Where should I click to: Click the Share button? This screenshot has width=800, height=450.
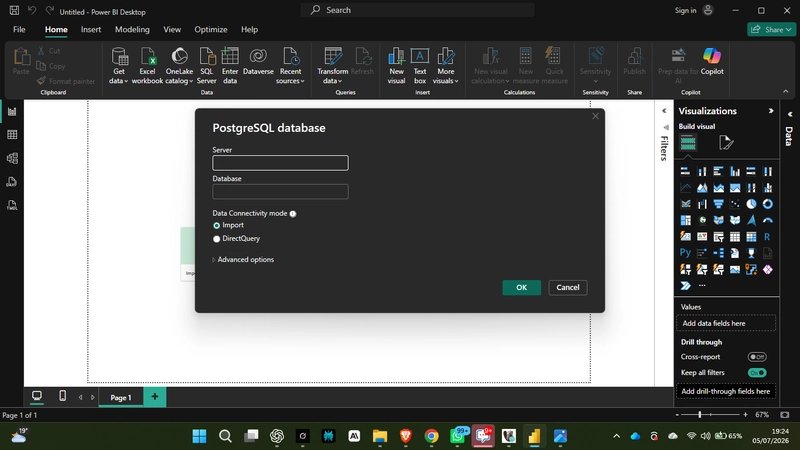point(771,30)
